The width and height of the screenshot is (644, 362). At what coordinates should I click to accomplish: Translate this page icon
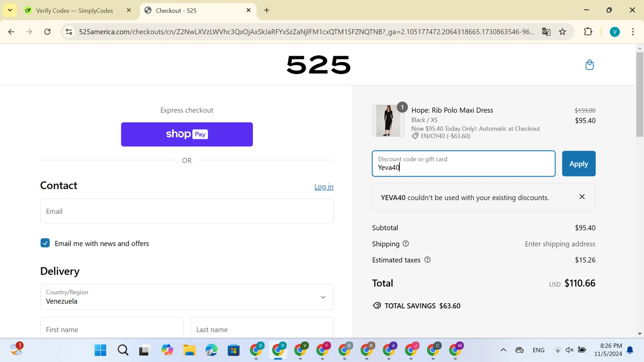coord(546,32)
